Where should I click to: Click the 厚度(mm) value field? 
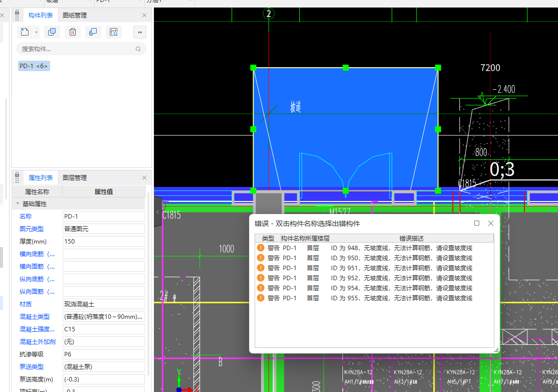[x=103, y=242]
